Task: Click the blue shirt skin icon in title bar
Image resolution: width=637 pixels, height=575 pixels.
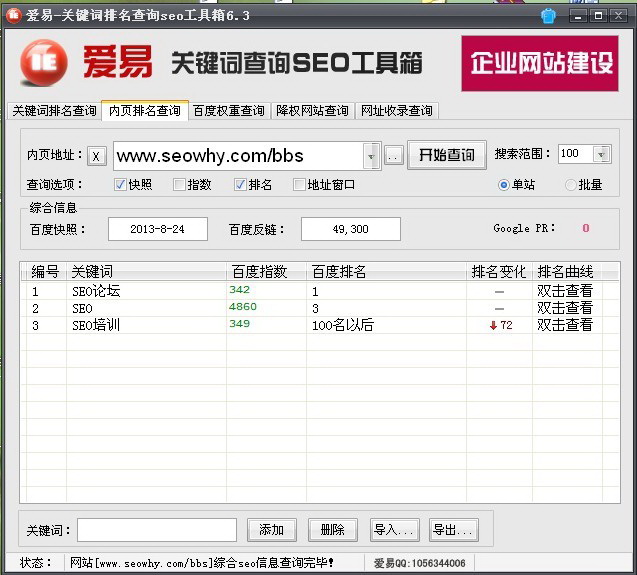Action: pos(548,16)
